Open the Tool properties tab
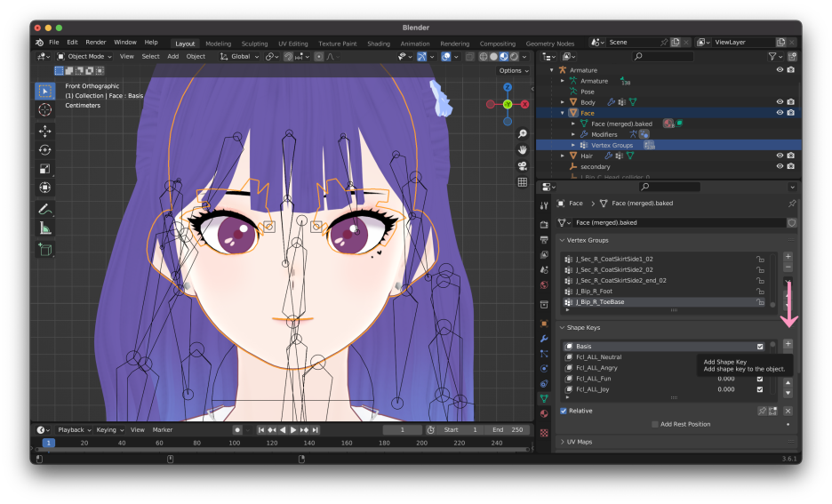The height and width of the screenshot is (504, 832). click(x=544, y=206)
